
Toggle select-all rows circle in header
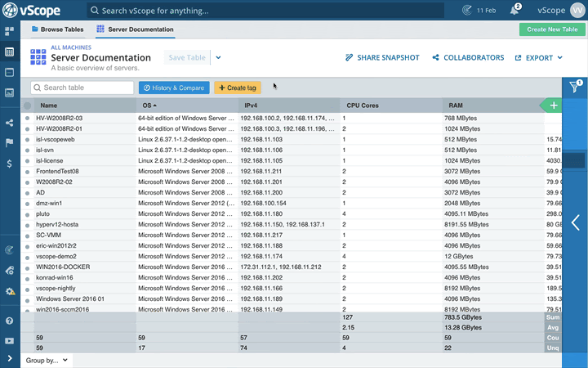[x=28, y=105]
